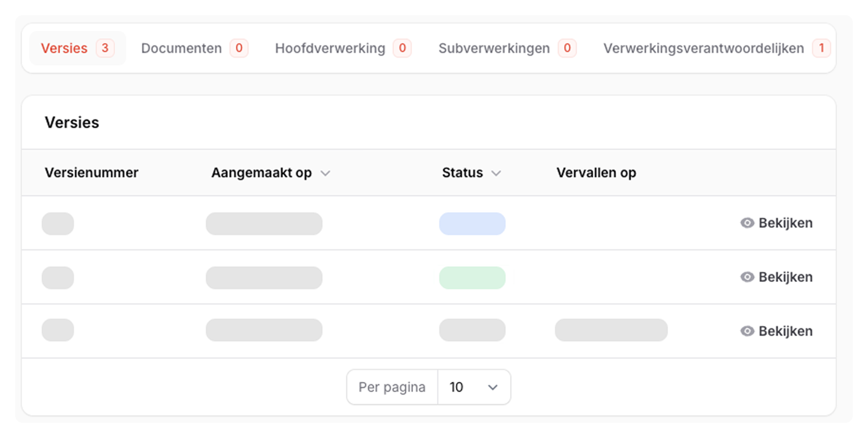The width and height of the screenshot is (868, 438).
Task: Click the Documenten count badge showing 0
Action: tap(239, 48)
